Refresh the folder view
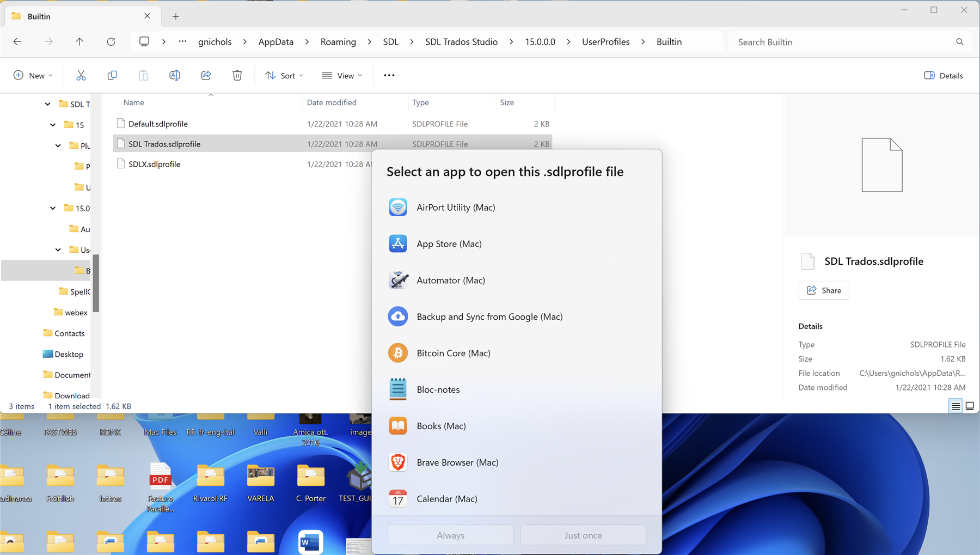 pyautogui.click(x=111, y=42)
